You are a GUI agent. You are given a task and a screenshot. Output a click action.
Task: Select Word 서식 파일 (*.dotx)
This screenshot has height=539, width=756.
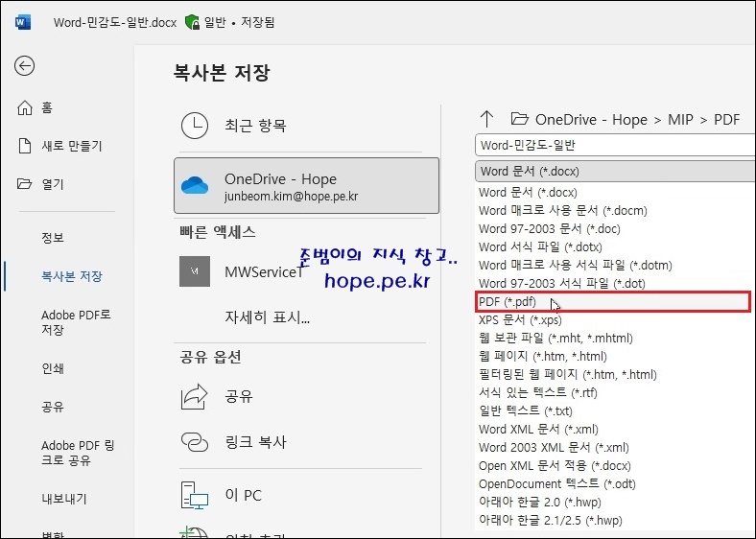pos(540,247)
